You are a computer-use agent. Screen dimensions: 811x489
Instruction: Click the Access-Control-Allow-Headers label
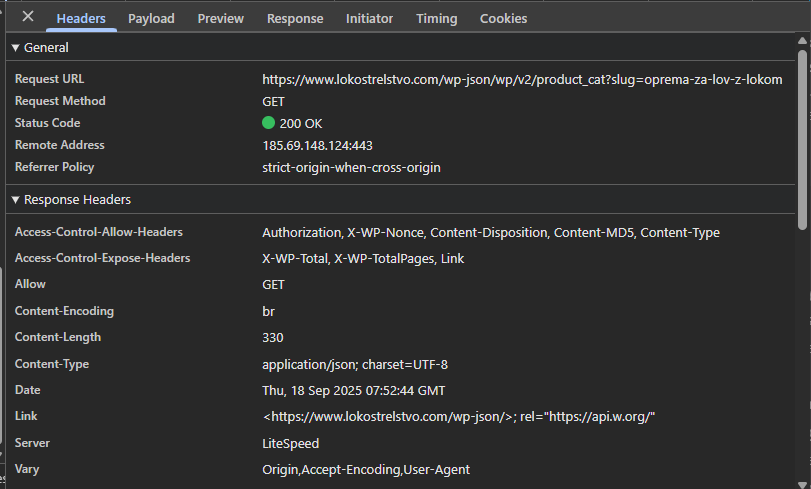[x=99, y=232]
